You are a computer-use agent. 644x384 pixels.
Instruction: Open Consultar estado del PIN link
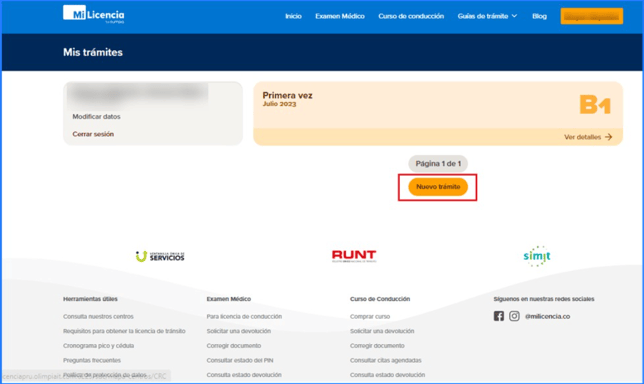pos(240,360)
